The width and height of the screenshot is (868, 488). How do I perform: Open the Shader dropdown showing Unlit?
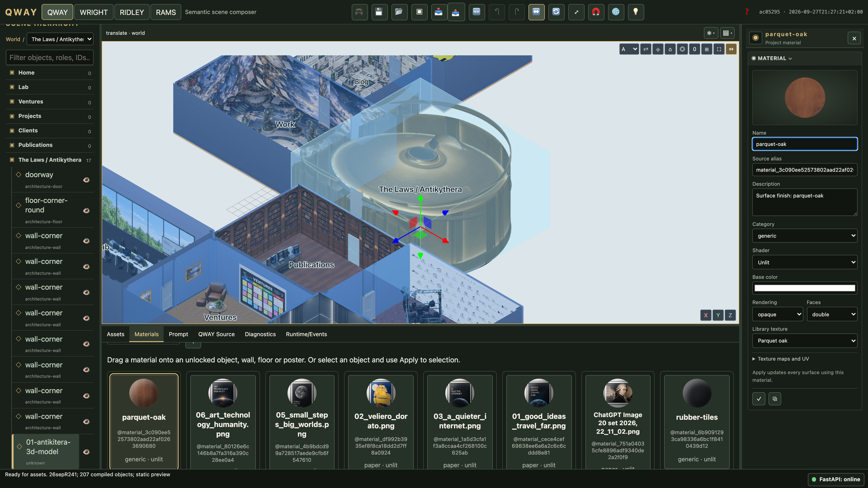805,262
